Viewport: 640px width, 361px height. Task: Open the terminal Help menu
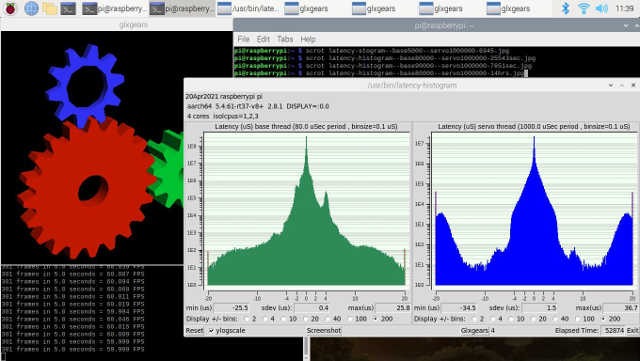coord(308,39)
